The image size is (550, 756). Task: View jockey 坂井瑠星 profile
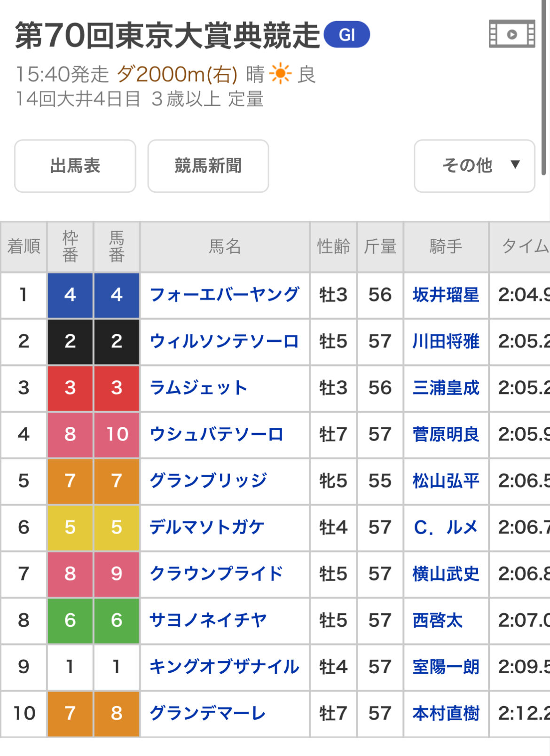(446, 295)
